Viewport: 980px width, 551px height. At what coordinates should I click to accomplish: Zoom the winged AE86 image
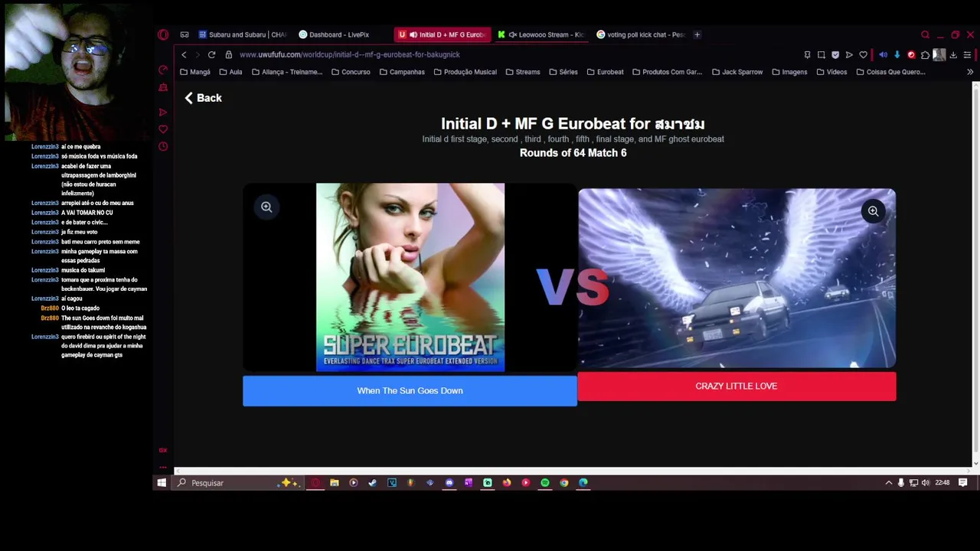[x=873, y=211]
